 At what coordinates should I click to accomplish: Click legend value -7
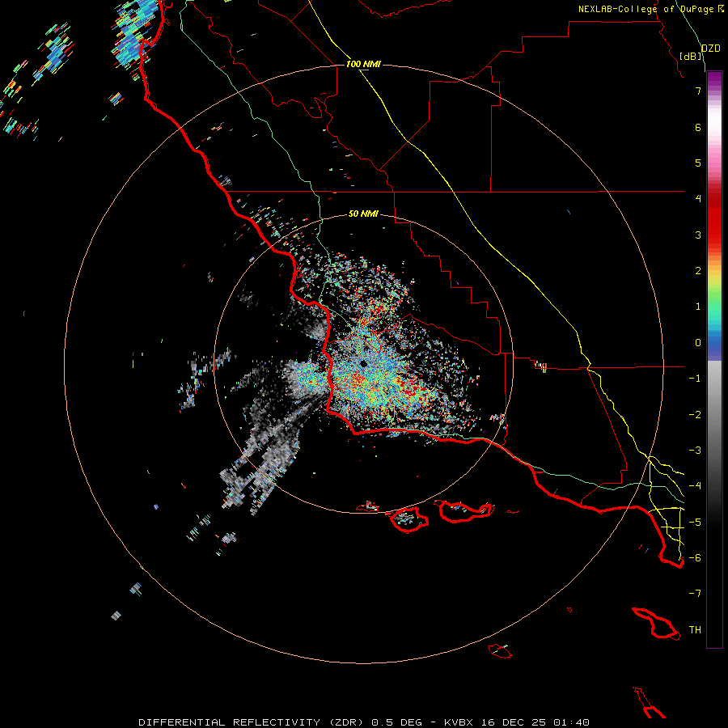tap(695, 594)
